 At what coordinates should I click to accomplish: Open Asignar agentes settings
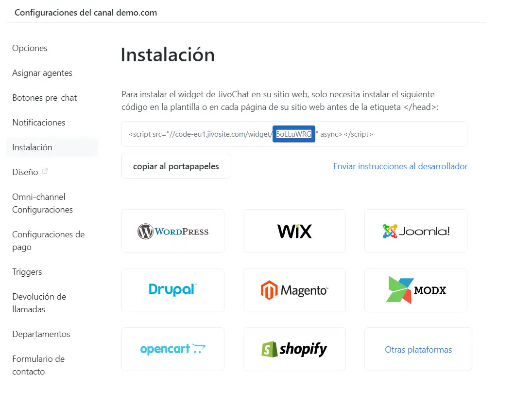pyautogui.click(x=42, y=73)
